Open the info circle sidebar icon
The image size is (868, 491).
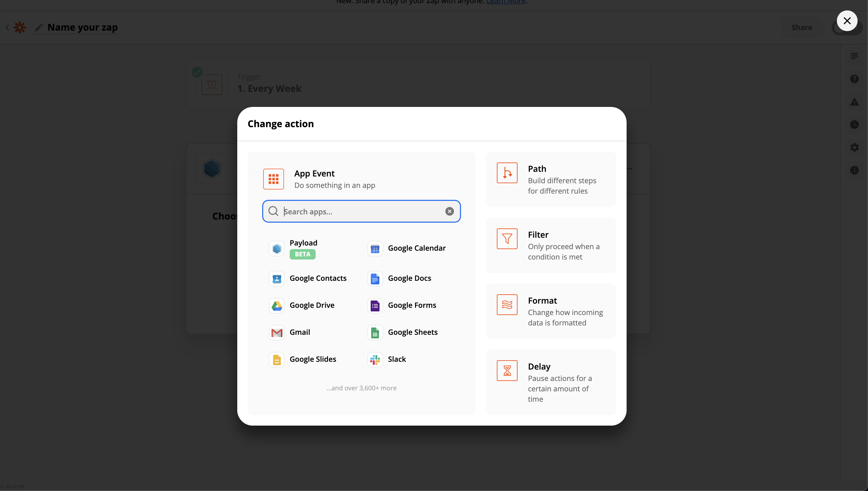point(854,170)
